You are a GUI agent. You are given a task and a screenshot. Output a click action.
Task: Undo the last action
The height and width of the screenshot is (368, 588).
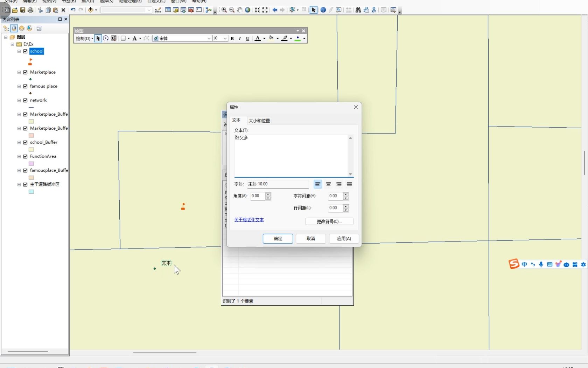coord(73,10)
